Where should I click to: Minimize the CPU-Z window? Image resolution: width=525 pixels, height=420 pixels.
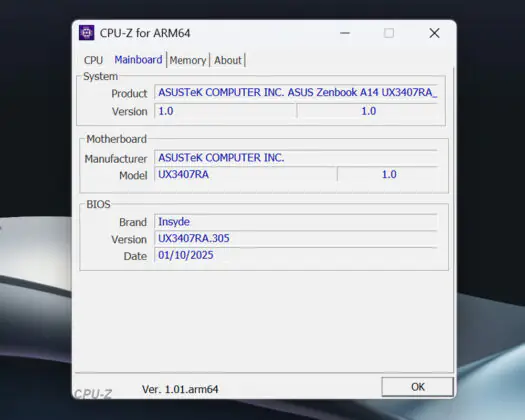tap(345, 33)
